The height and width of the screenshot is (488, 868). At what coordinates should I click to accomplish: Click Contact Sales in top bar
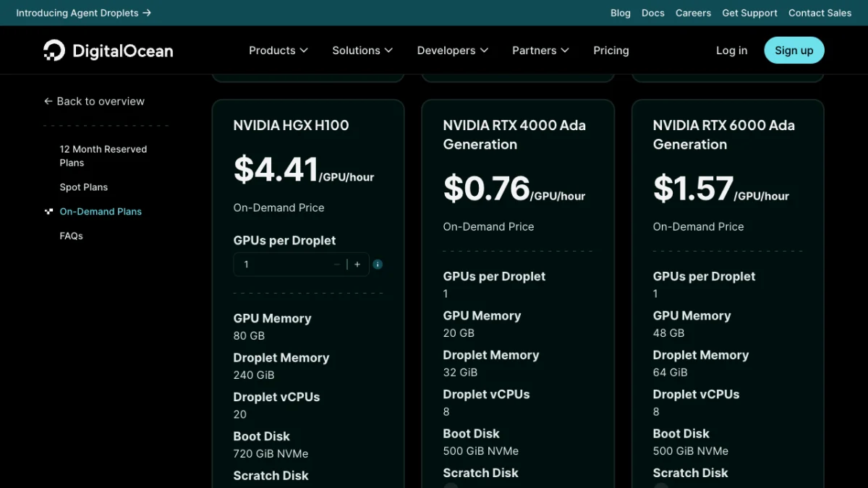tap(820, 13)
